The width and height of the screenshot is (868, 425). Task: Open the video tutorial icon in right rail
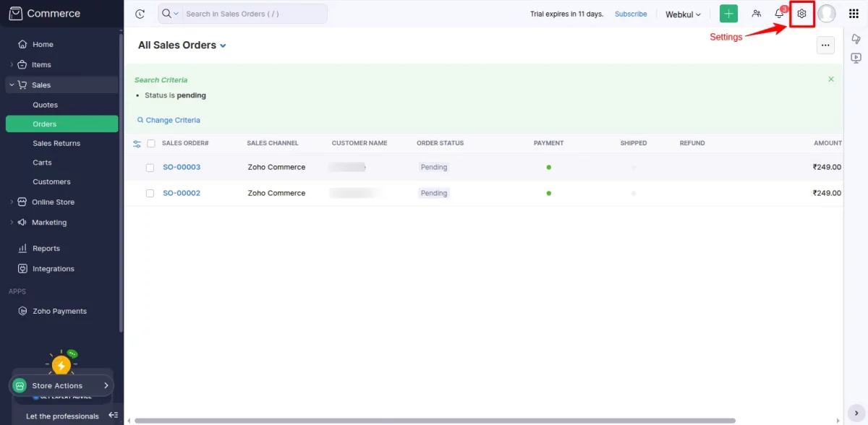(856, 58)
